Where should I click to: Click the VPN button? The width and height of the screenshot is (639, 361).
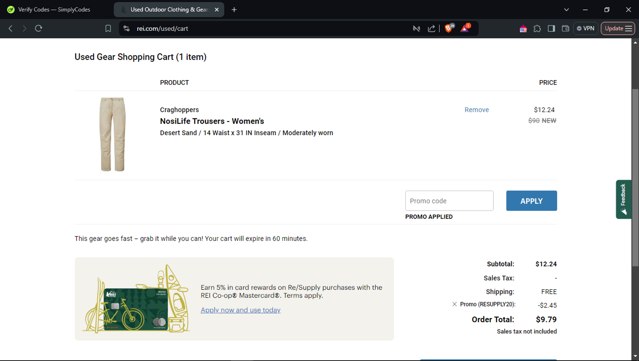click(x=586, y=29)
